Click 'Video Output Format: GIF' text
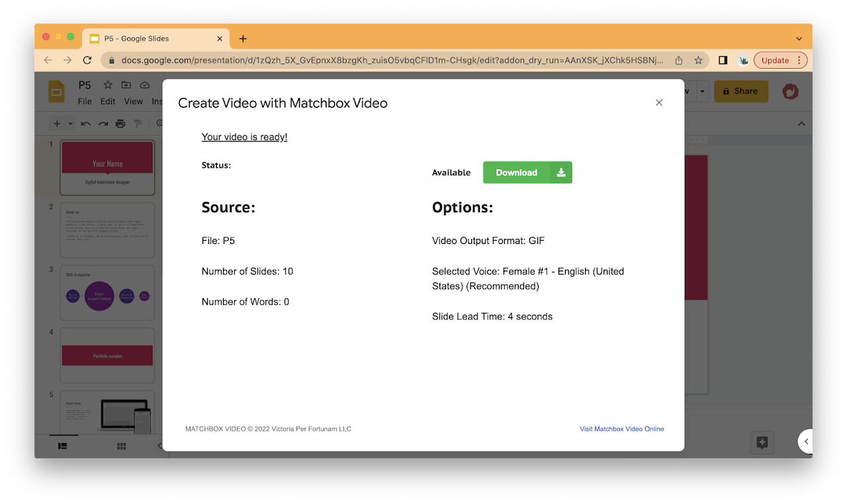The image size is (847, 504). tap(488, 241)
